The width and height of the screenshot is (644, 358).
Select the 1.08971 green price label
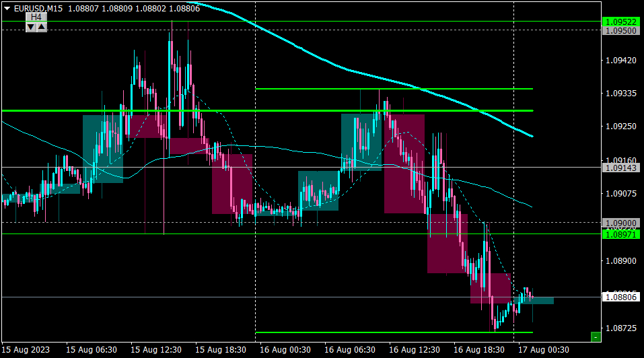[x=621, y=234]
